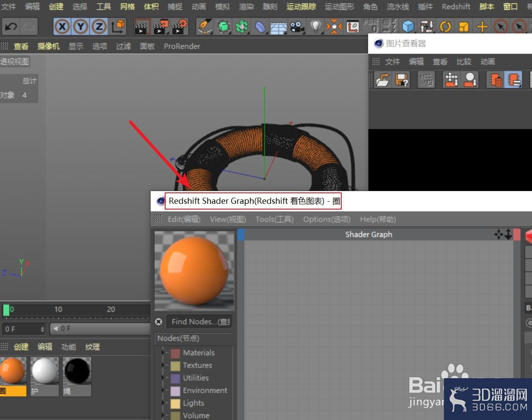Click the orange arrows-pointing-inward icon
This screenshot has height=420, width=532.
(334, 27)
